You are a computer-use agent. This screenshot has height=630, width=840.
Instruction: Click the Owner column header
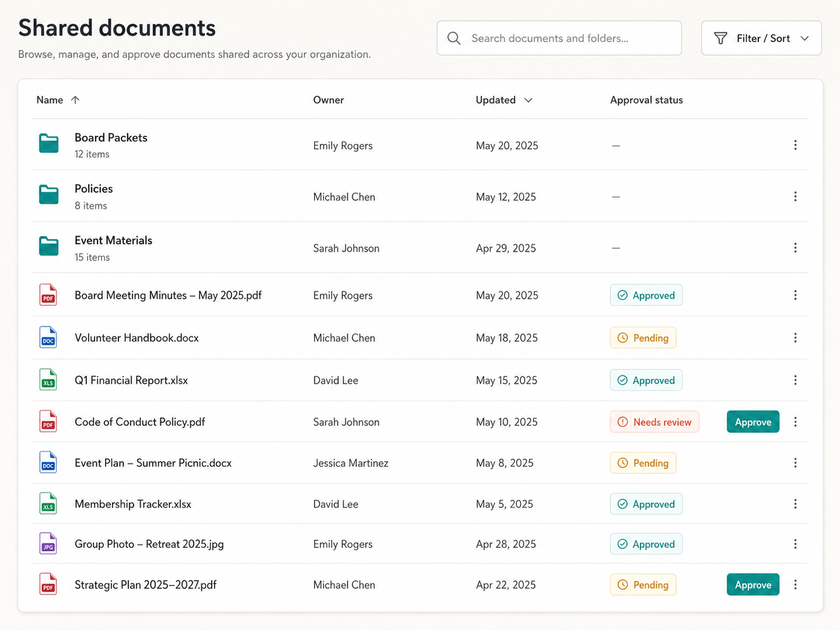pos(328,100)
